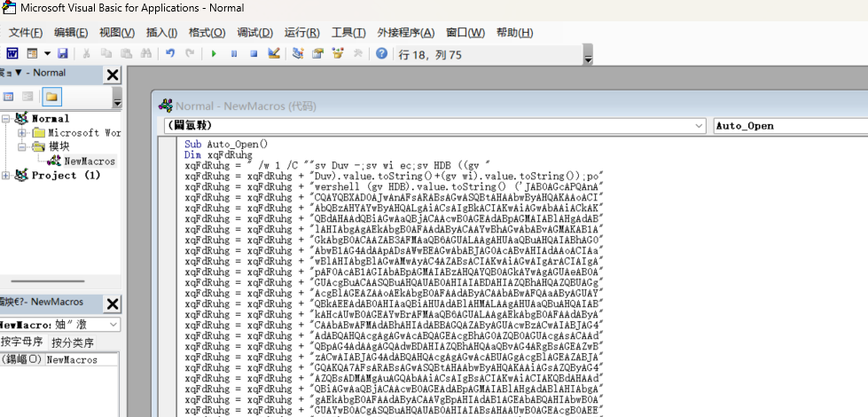The width and height of the screenshot is (868, 417).
Task: Open the 调试(D) menu
Action: pyautogui.click(x=255, y=33)
